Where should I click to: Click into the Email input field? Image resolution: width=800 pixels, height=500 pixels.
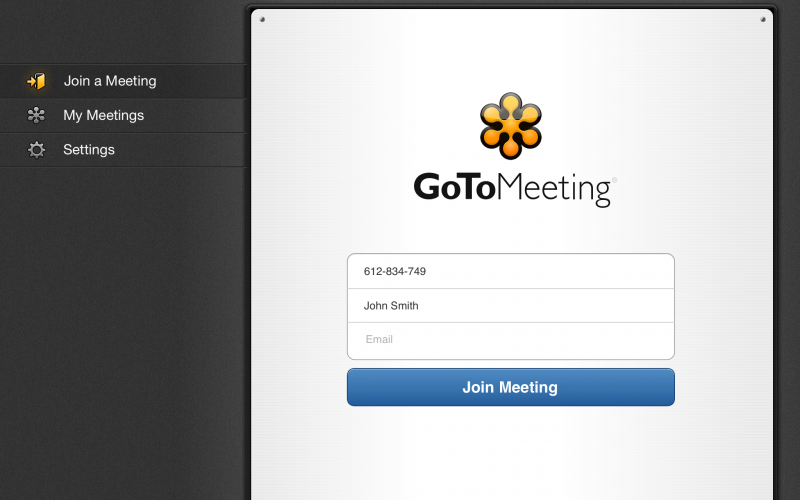[511, 341]
